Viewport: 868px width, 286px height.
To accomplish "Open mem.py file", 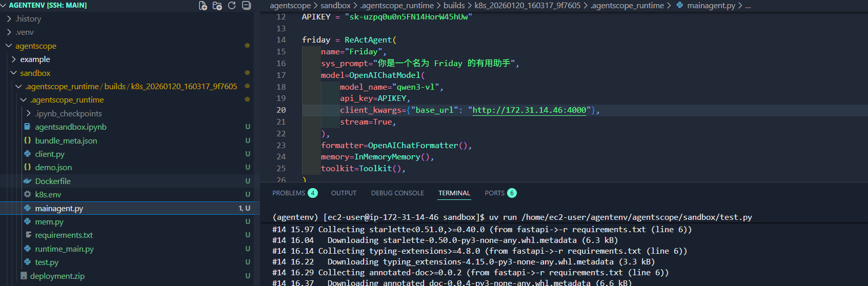I will [x=49, y=221].
